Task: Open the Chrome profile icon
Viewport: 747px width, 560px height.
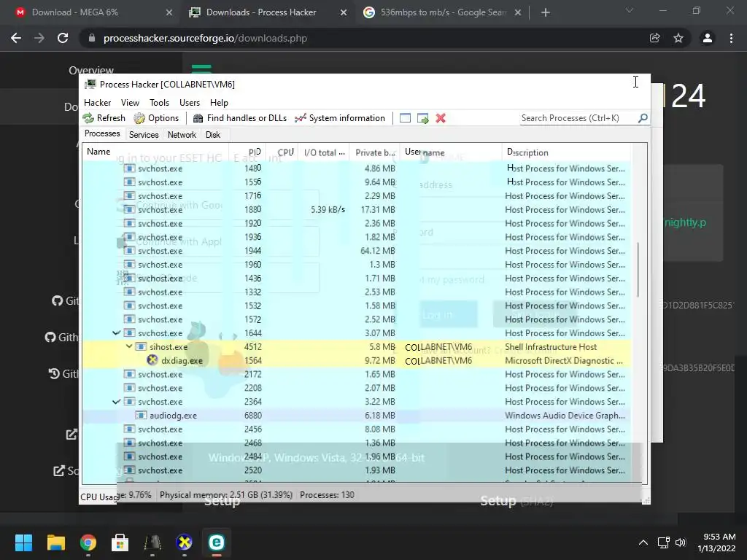Action: pyautogui.click(x=708, y=38)
